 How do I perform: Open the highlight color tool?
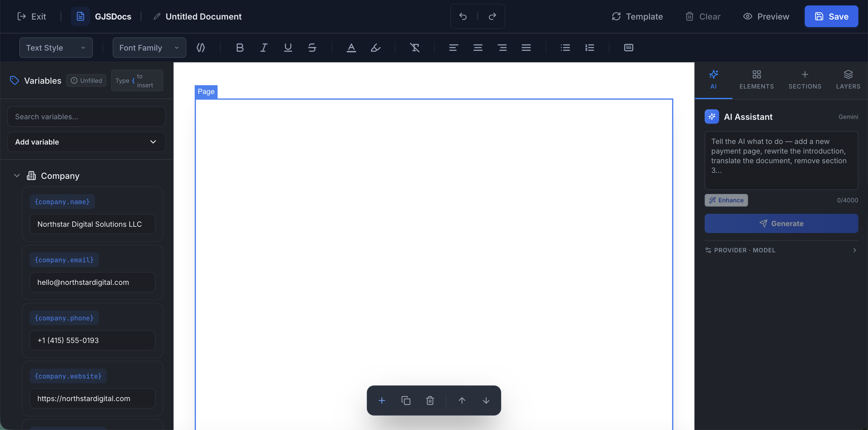[x=376, y=48]
